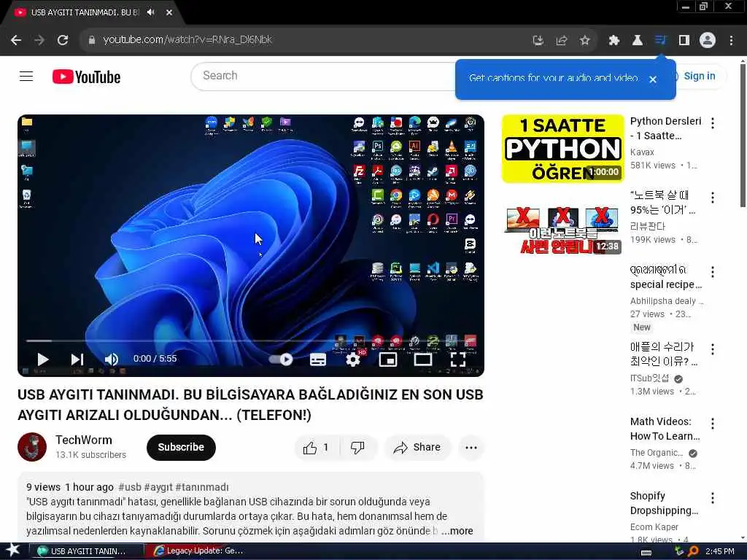
Task: Reload the YouTube page
Action: point(63,40)
